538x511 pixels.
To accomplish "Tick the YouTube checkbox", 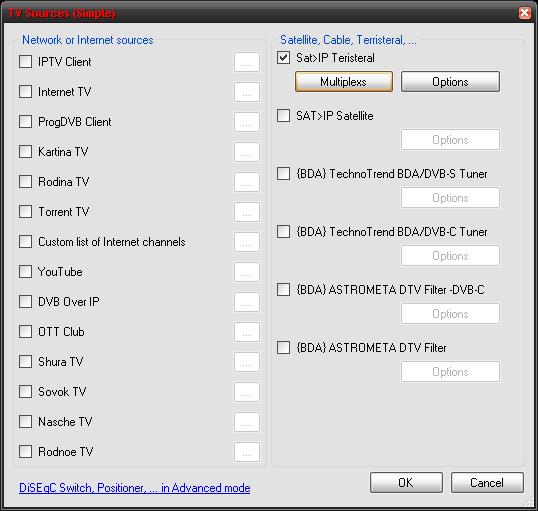I will pyautogui.click(x=25, y=271).
